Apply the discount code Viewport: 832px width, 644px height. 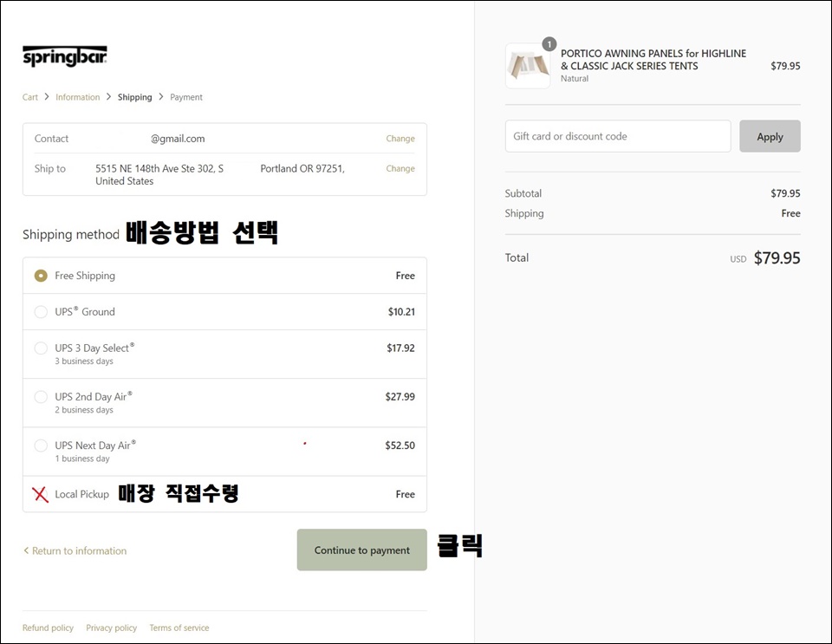[770, 136]
